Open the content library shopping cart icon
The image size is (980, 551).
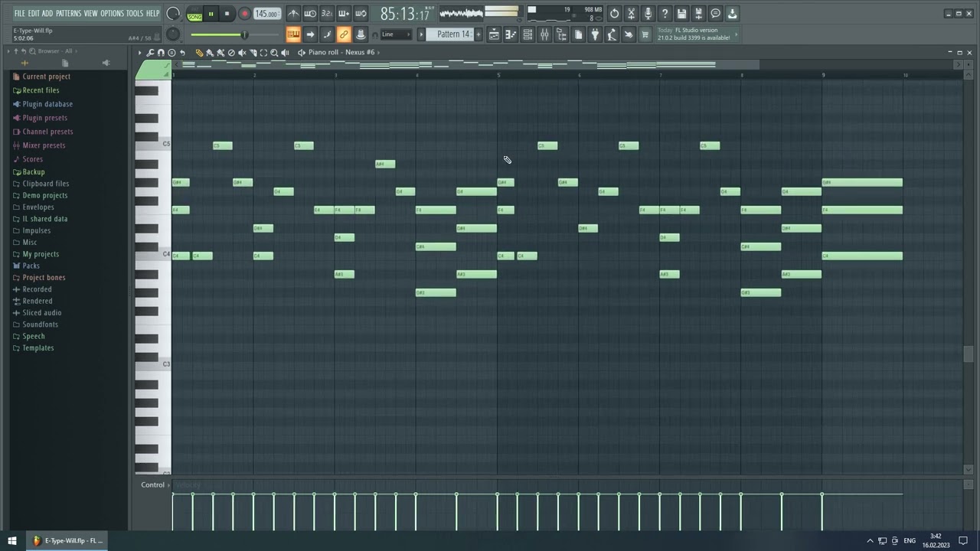pos(645,34)
